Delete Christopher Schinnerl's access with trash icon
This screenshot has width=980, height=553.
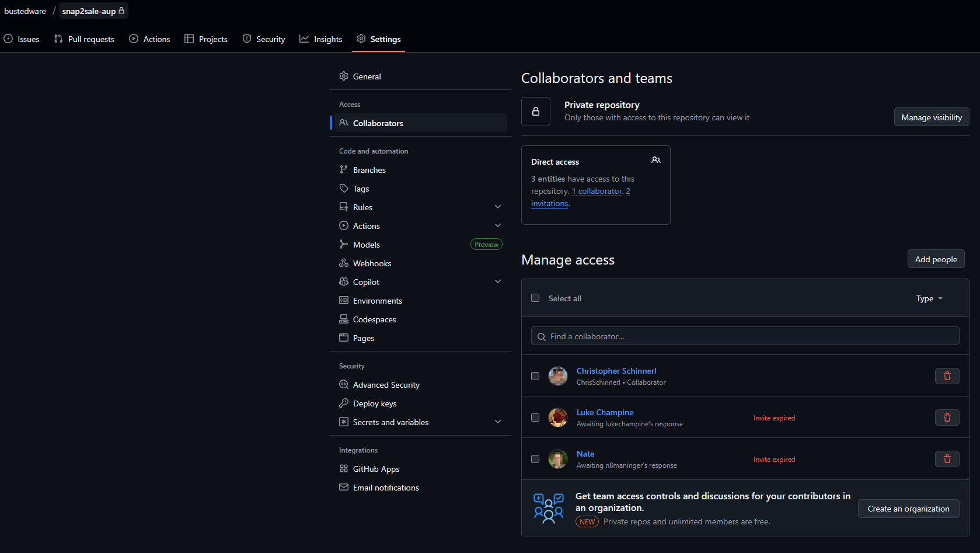(x=947, y=376)
